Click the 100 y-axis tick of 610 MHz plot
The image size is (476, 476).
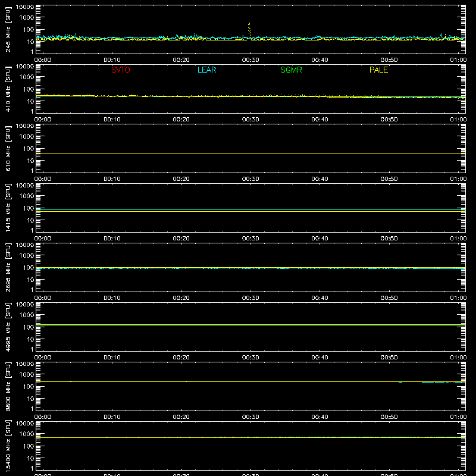(x=29, y=149)
